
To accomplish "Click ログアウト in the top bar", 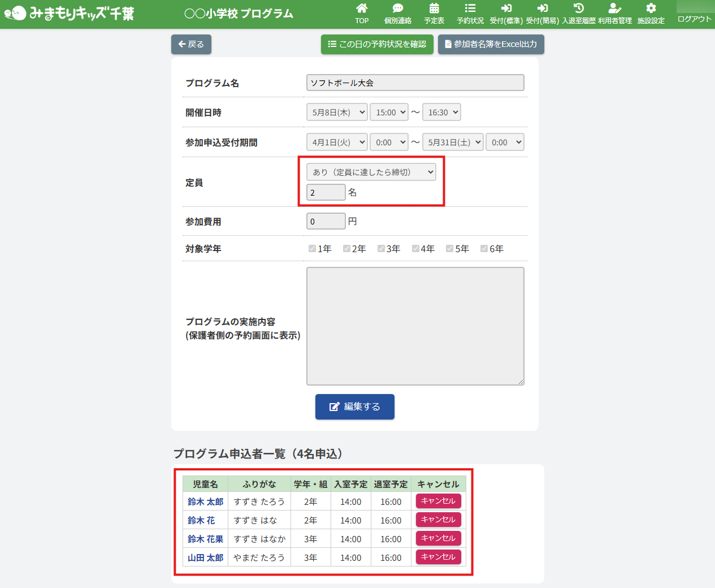I will pyautogui.click(x=694, y=19).
